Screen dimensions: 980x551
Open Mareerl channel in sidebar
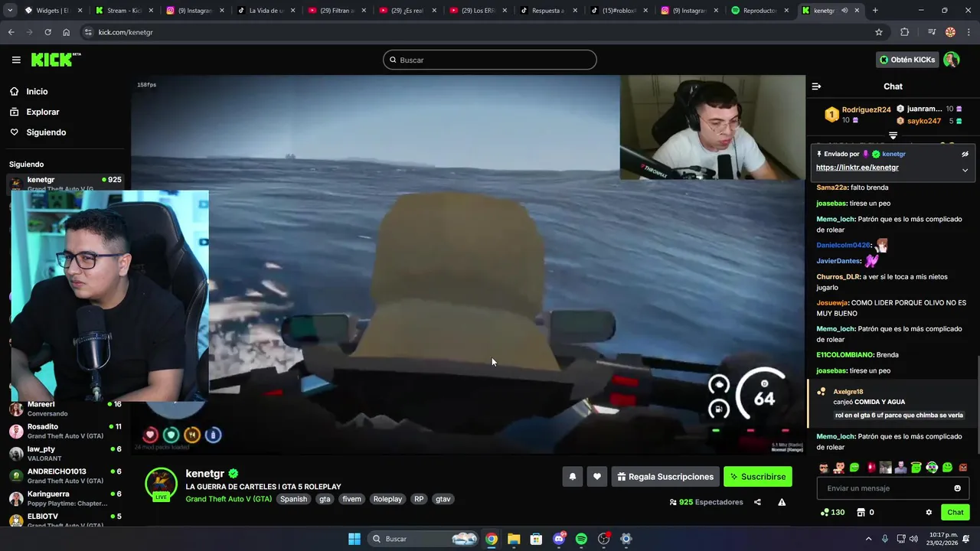[x=65, y=409]
